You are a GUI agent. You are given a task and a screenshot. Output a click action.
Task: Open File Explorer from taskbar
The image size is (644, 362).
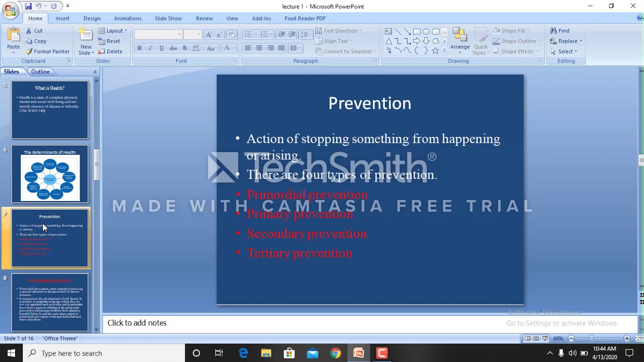click(x=266, y=353)
